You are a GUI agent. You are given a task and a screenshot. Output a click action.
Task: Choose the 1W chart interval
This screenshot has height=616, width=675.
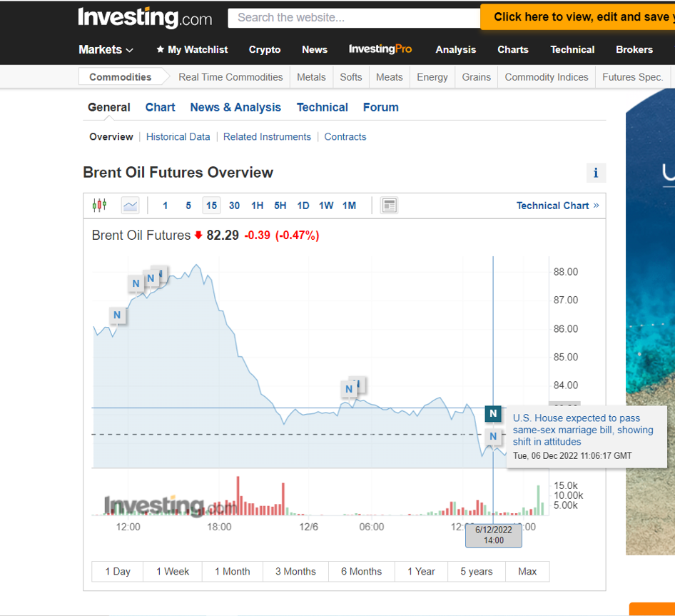tap(326, 206)
